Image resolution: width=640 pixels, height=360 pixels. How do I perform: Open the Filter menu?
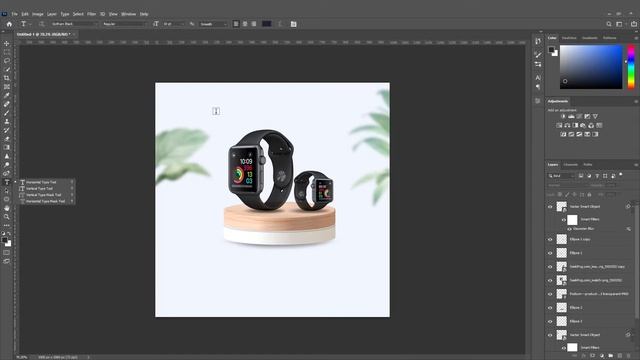point(91,14)
